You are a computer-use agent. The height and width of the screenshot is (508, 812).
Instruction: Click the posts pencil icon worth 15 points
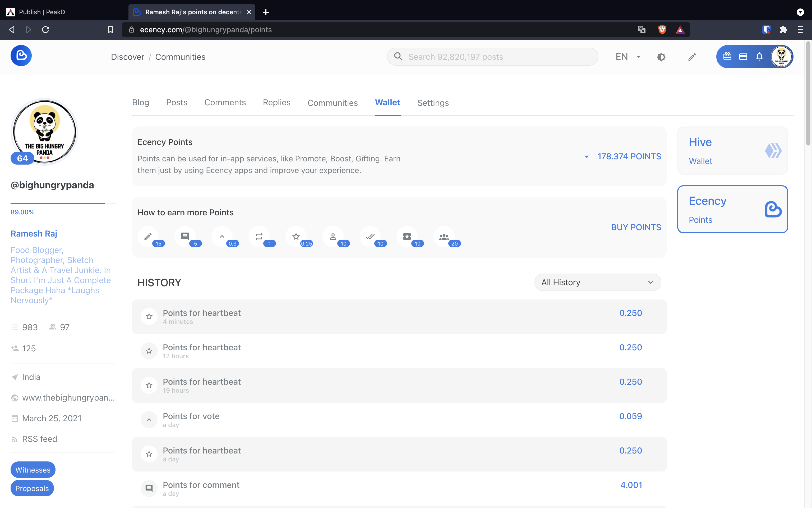148,237
